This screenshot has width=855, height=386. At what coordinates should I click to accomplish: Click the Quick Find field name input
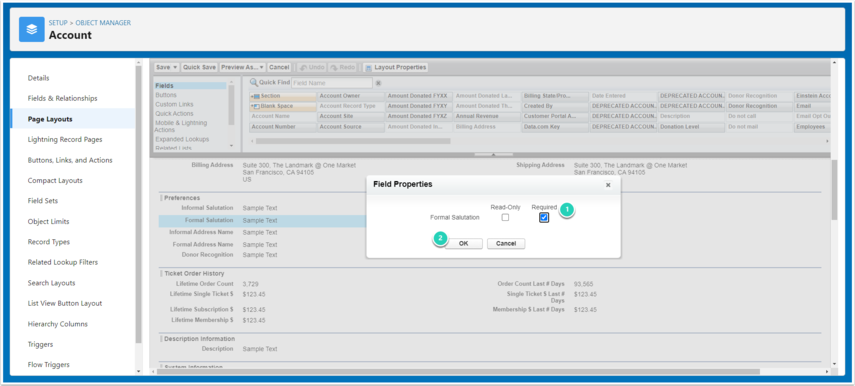(332, 83)
